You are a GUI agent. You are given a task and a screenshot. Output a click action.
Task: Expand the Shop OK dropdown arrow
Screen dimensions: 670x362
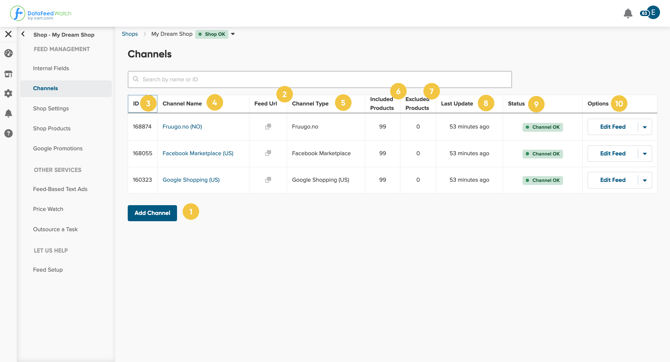(x=233, y=34)
